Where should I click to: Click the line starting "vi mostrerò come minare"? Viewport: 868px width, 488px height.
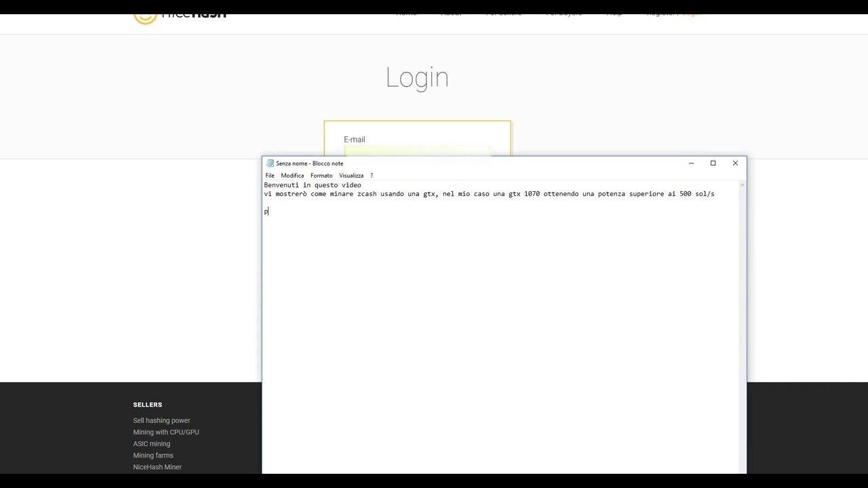point(489,194)
